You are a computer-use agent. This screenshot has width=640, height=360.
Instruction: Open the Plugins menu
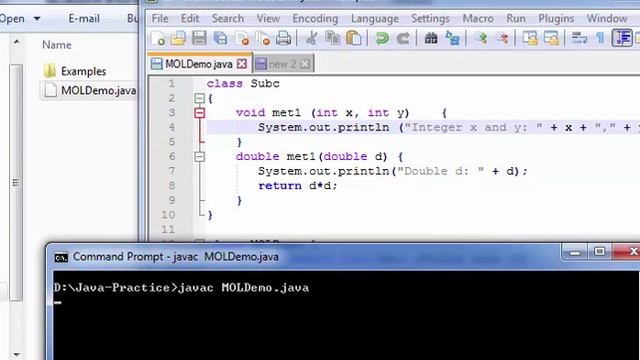[556, 18]
